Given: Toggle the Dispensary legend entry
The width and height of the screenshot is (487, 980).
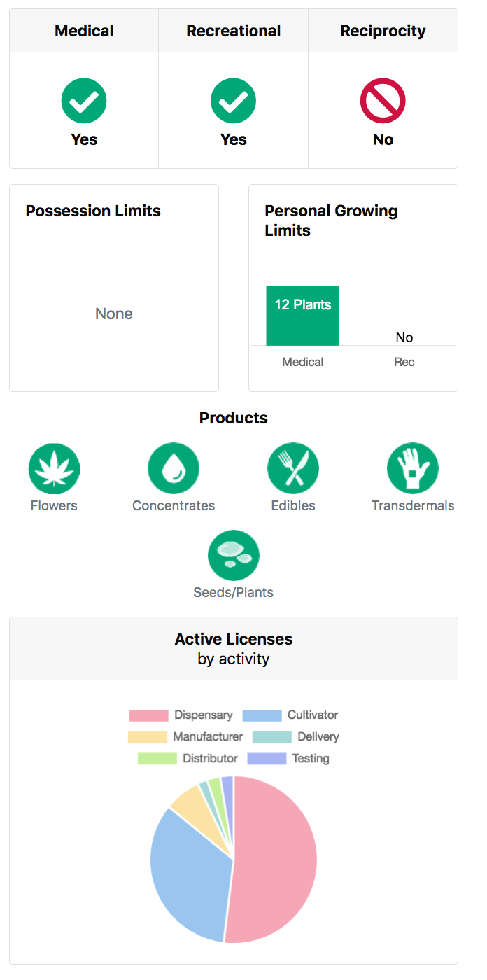Looking at the screenshot, I should click(181, 715).
